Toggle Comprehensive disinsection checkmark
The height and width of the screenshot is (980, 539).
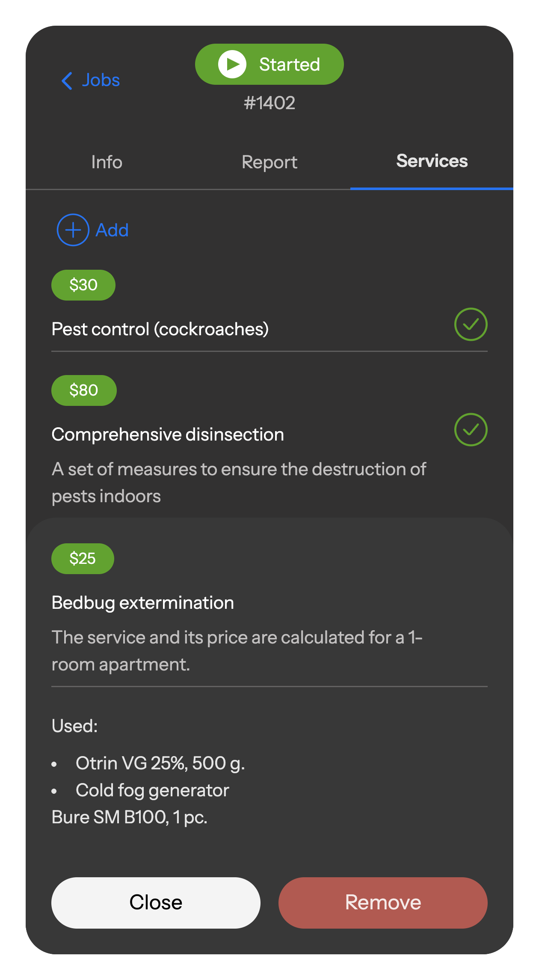471,430
